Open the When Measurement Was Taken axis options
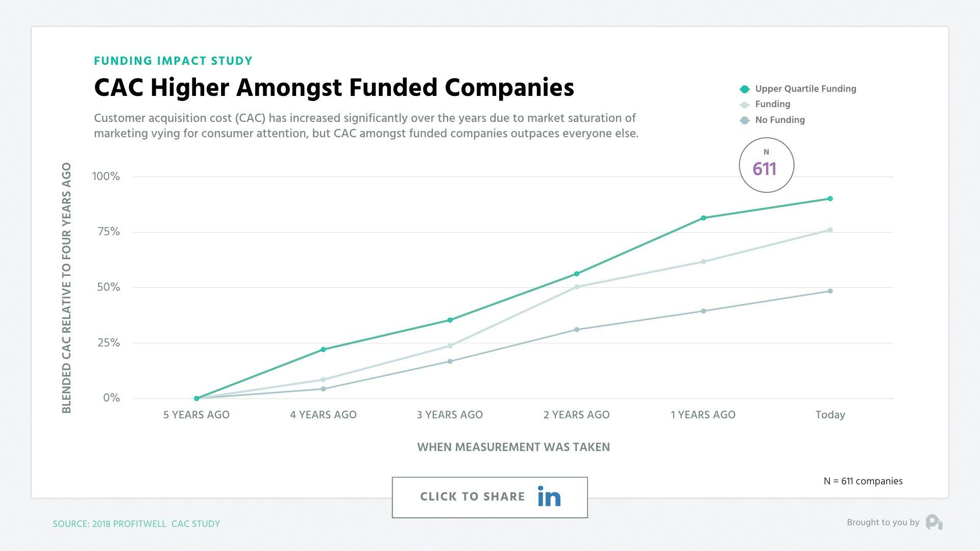This screenshot has width=980, height=551. (513, 447)
